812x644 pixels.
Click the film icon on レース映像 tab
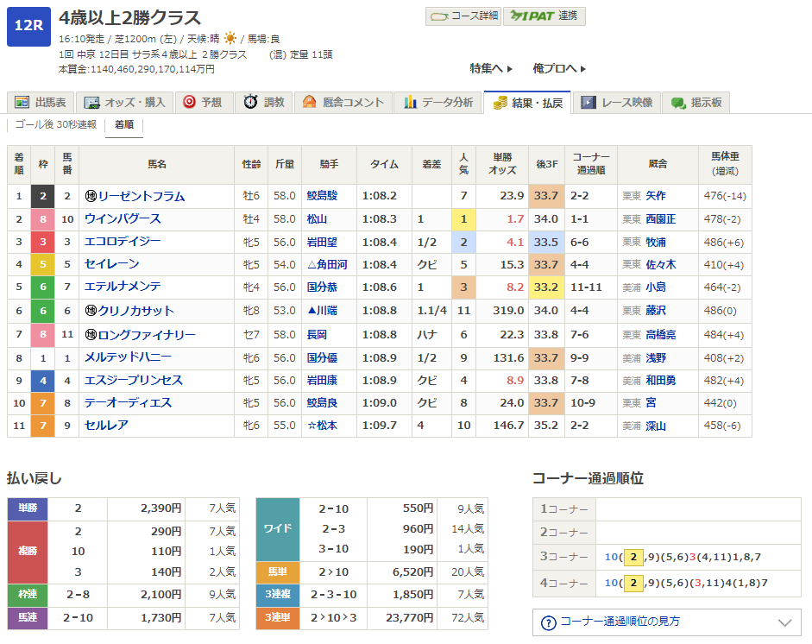pos(588,102)
